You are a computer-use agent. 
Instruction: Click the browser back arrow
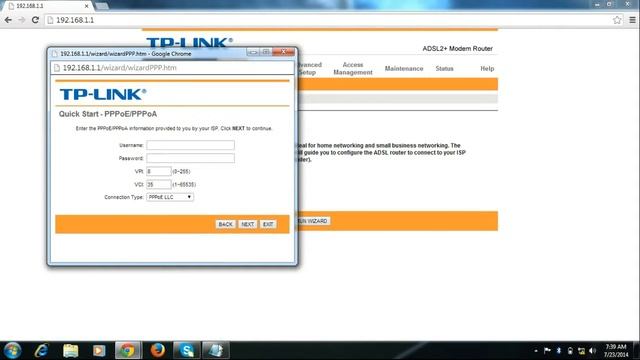(8, 20)
